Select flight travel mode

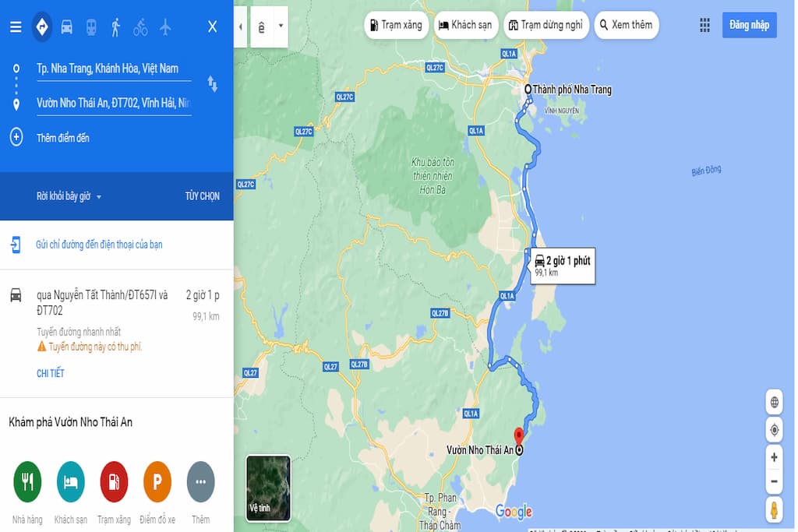[165, 26]
